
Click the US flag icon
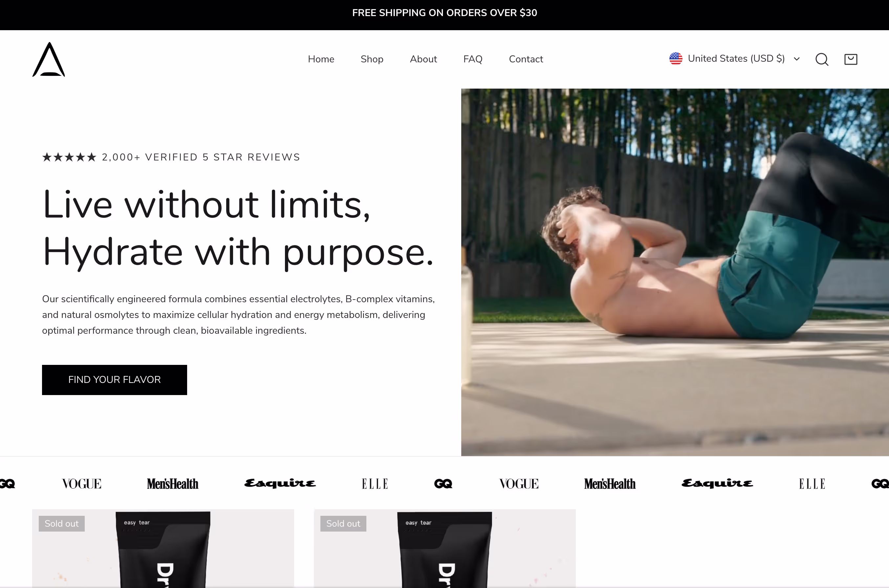[x=676, y=58]
